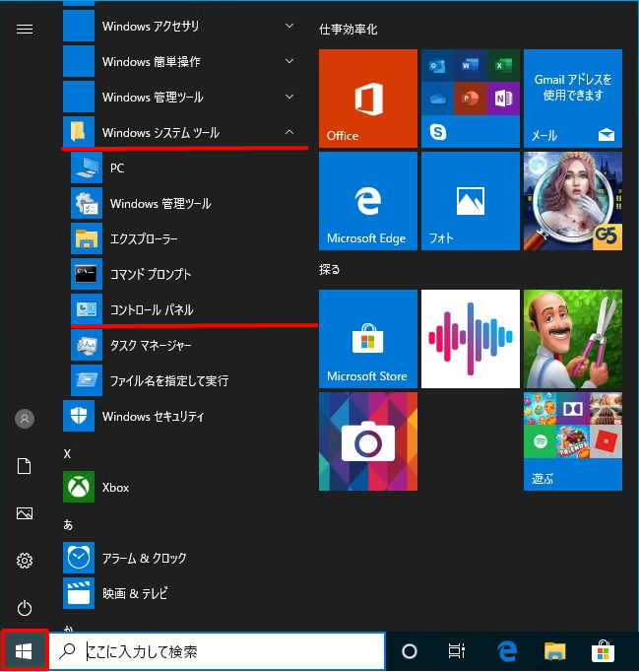This screenshot has height=672, width=639.
Task: Click the OneNote icon in Office apps tile
Action: [504, 99]
